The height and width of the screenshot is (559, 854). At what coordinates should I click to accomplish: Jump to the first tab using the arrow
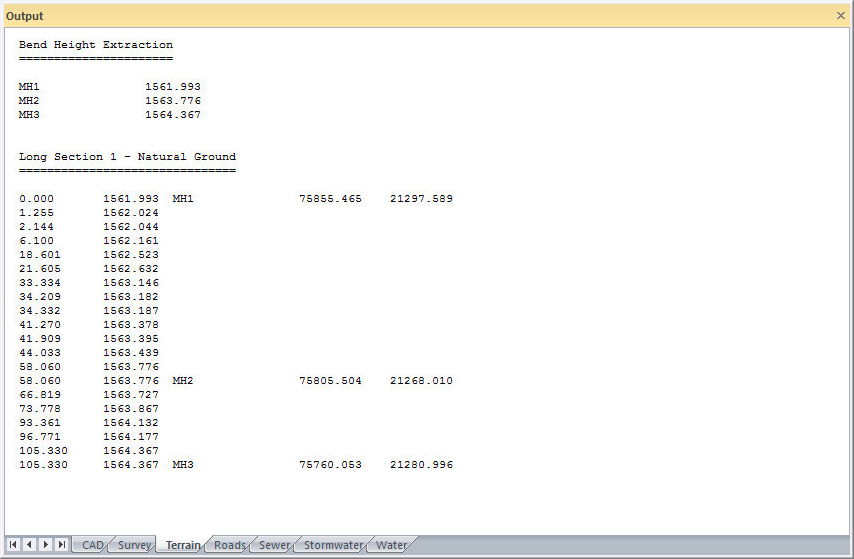coord(14,545)
